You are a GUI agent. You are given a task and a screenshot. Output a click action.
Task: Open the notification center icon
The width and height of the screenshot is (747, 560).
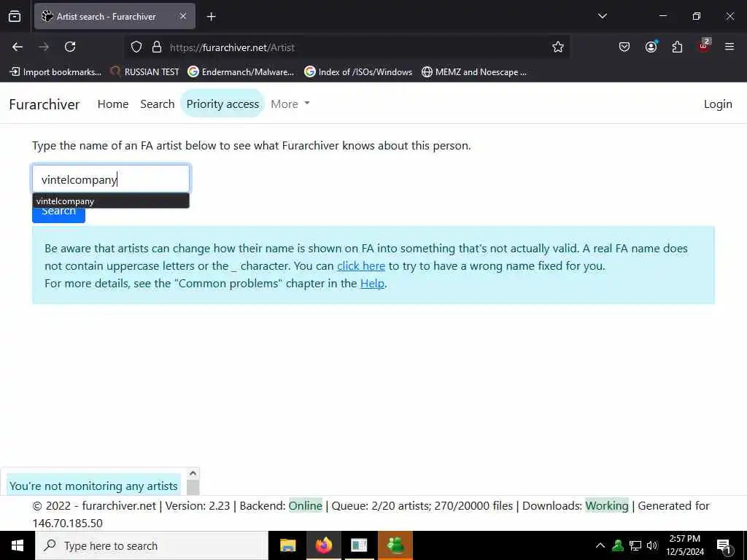724,546
